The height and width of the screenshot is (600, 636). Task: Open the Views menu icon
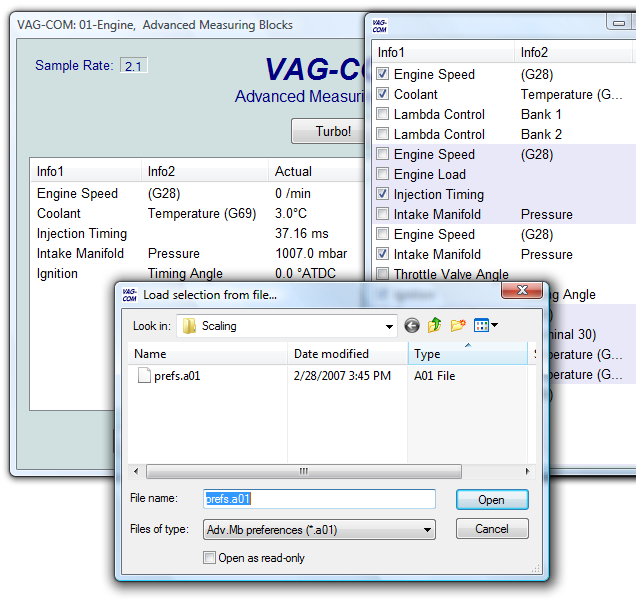(481, 325)
